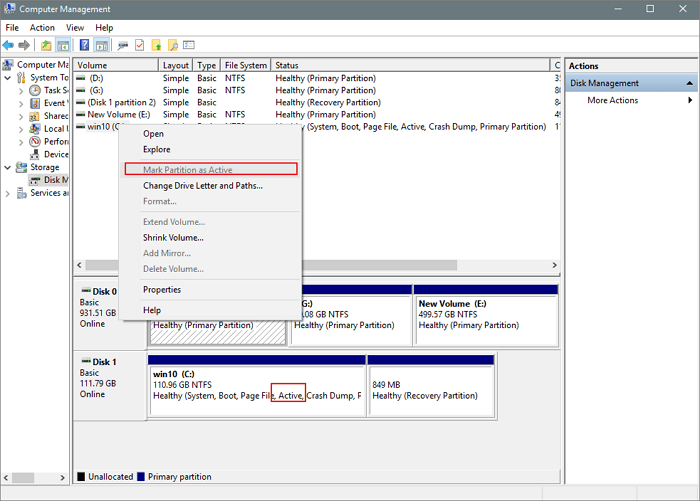Expand the More Actions submenu arrow
Viewport: 700px width, 501px height.
point(690,100)
